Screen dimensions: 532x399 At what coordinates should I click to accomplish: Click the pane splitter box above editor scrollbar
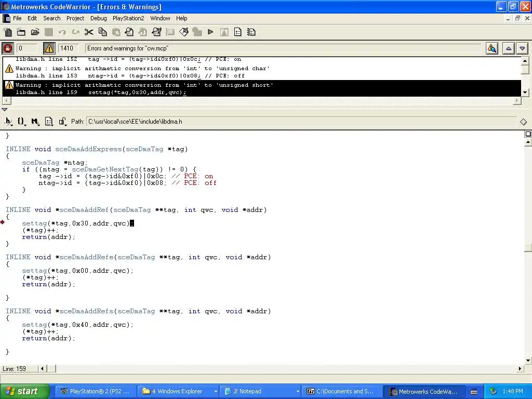pyautogui.click(x=528, y=134)
